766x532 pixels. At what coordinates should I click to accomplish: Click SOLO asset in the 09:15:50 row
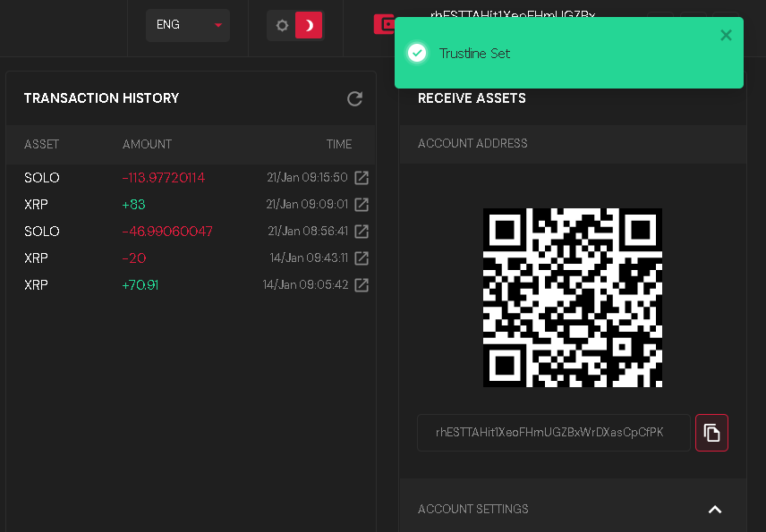[41, 178]
